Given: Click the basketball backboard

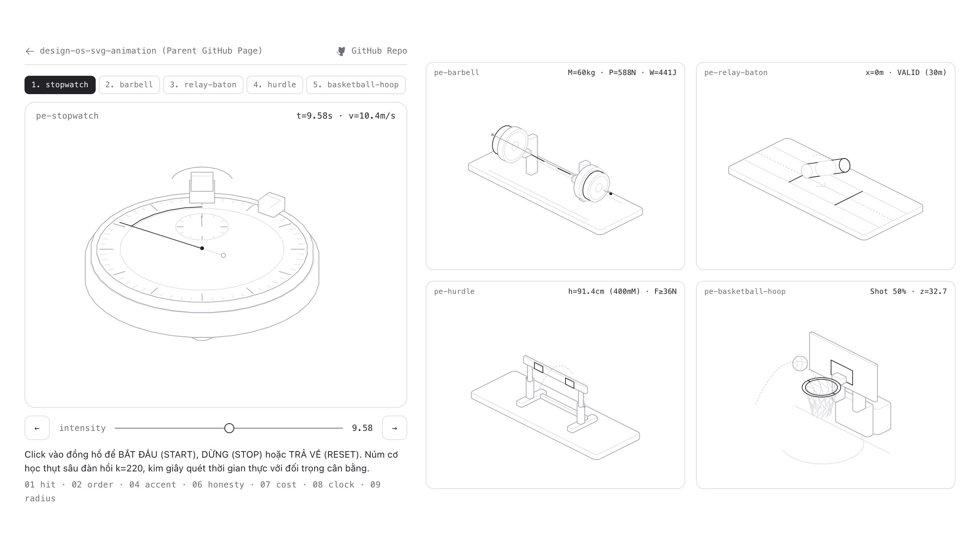Looking at the screenshot, I should (x=843, y=366).
